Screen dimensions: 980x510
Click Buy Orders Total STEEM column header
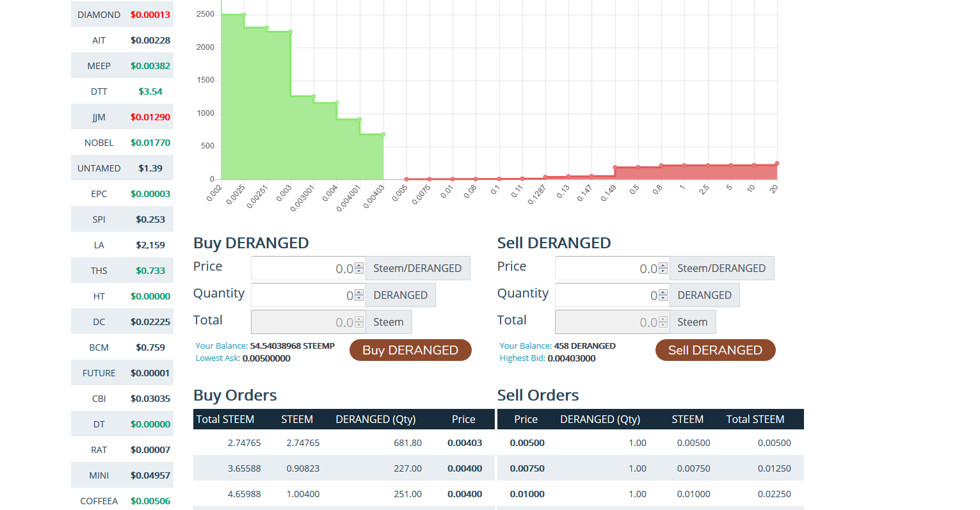(x=225, y=419)
